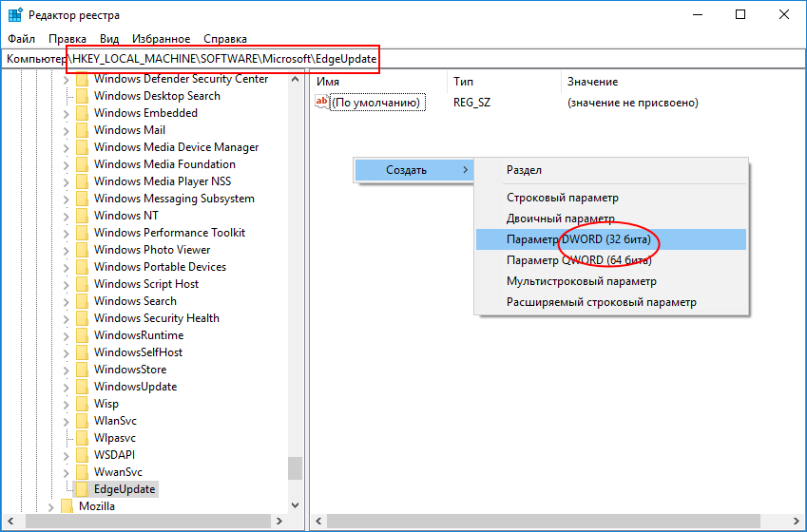The width and height of the screenshot is (807, 532).
Task: Open the Вид menu
Action: tap(109, 39)
